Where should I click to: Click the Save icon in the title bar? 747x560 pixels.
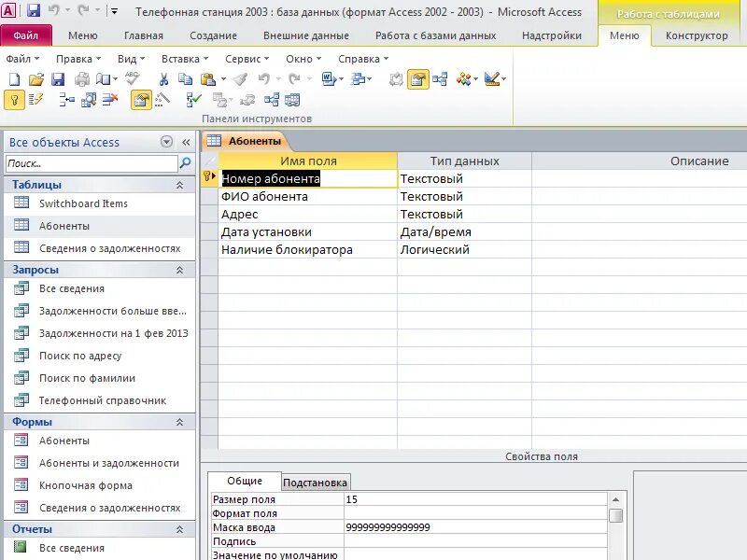tap(34, 10)
